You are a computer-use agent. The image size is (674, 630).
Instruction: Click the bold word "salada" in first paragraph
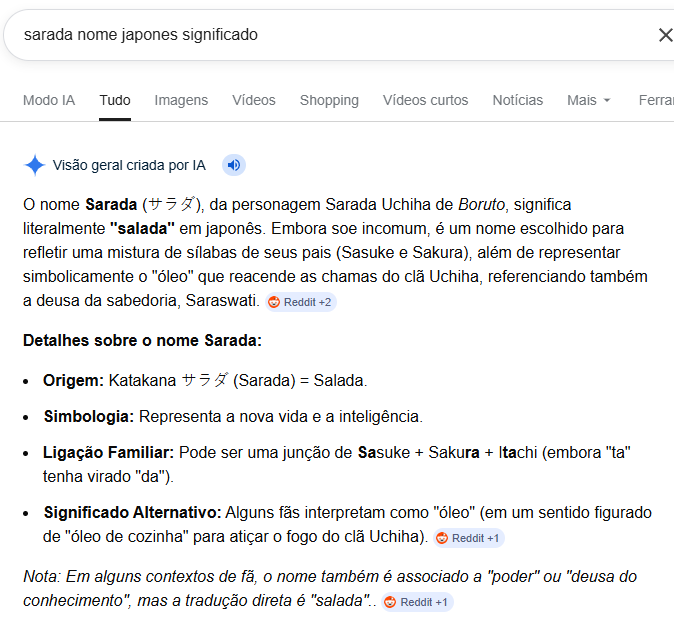pyautogui.click(x=142, y=229)
